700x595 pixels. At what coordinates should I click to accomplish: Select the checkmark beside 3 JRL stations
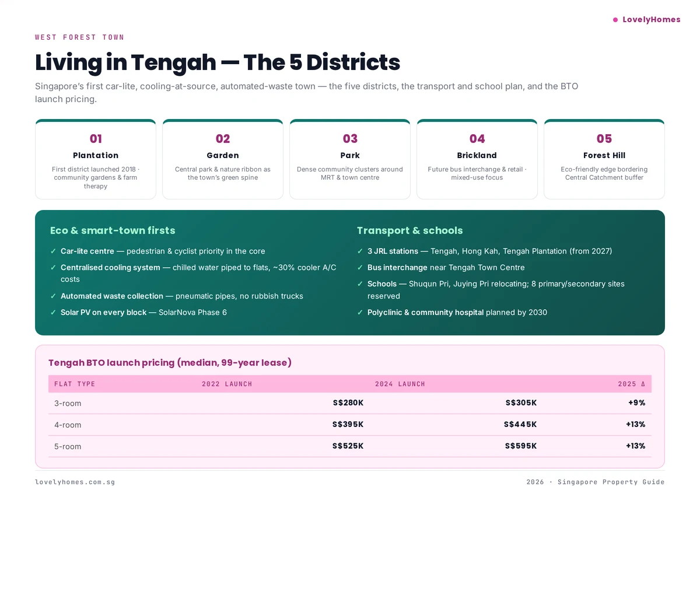pos(359,251)
